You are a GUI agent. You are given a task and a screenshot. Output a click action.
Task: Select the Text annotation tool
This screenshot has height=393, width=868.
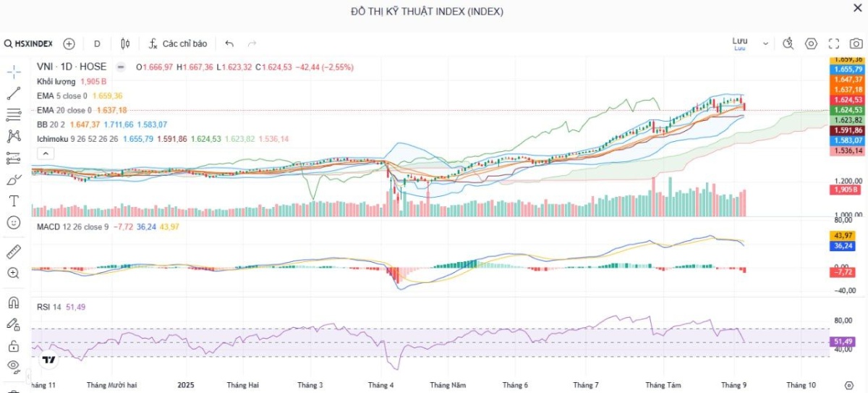13,200
